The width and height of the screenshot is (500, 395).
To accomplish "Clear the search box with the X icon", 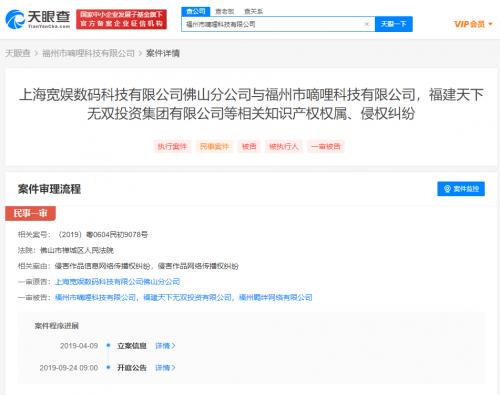I will 367,24.
